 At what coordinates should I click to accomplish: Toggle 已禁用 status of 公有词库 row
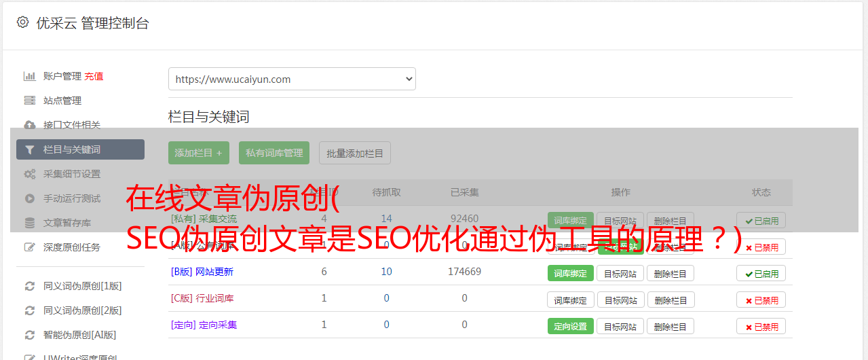[761, 247]
